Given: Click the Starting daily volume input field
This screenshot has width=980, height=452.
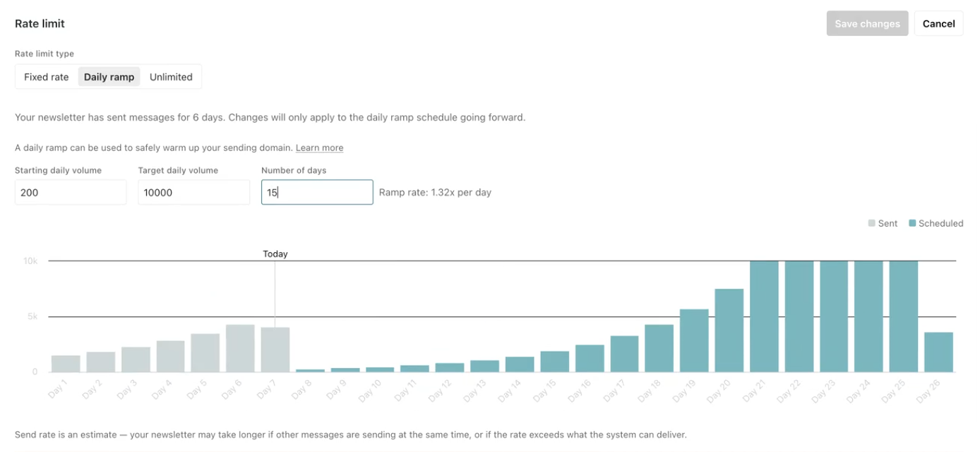Looking at the screenshot, I should [x=70, y=192].
